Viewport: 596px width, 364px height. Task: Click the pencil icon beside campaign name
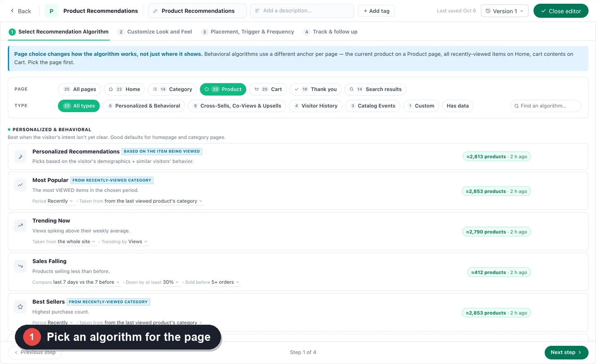(x=155, y=11)
